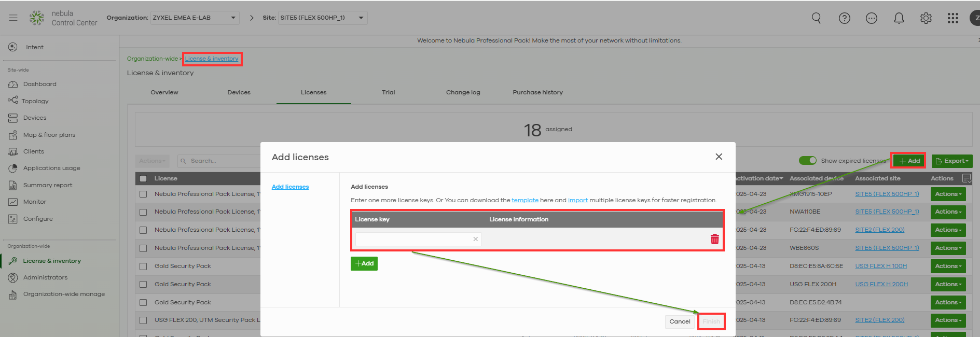The image size is (980, 337).
Task: Open the site-wide Devices sidebar item
Action: coord(35,118)
